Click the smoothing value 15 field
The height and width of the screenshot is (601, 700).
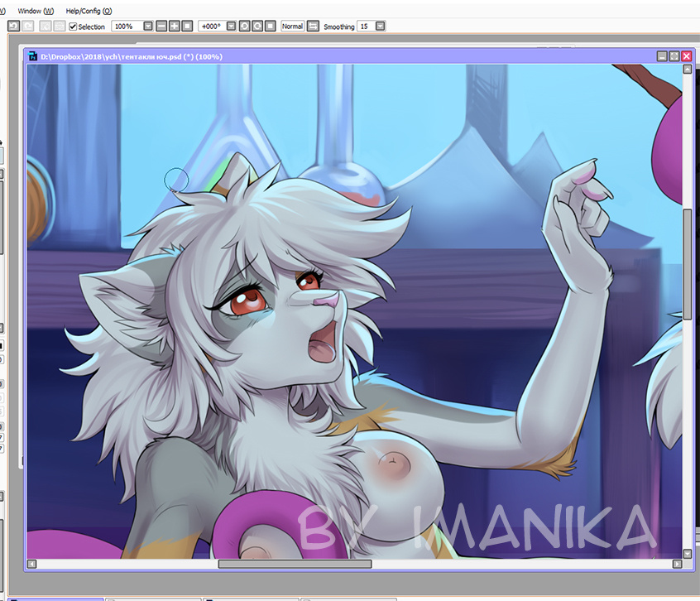(x=366, y=26)
